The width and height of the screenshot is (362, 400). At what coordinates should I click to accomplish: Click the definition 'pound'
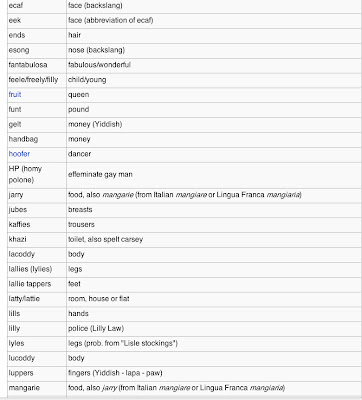pos(78,110)
